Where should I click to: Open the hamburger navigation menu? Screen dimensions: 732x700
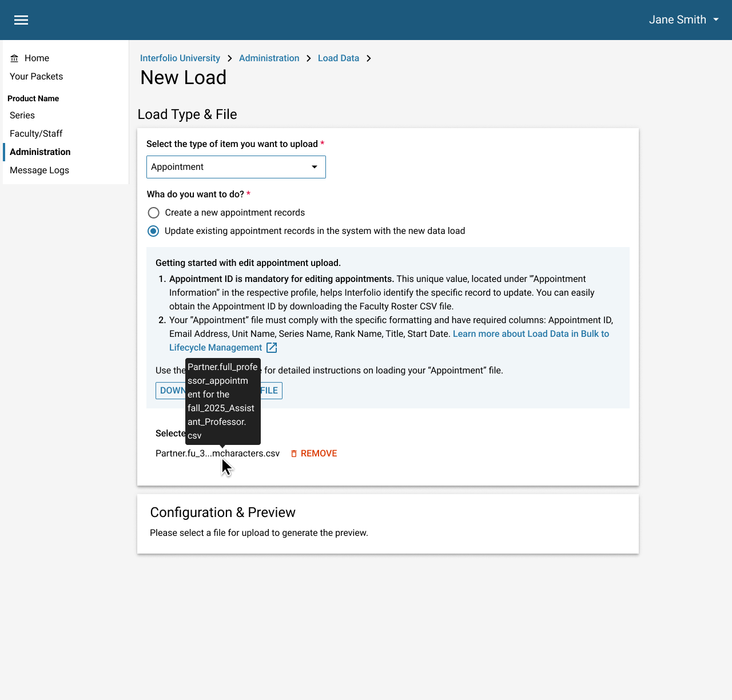[x=21, y=20]
